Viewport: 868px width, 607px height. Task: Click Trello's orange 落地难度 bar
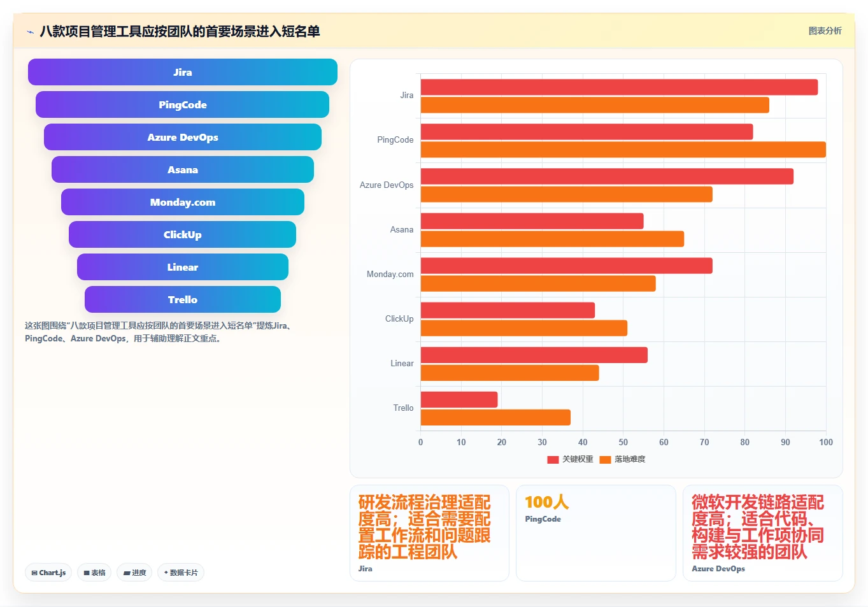click(x=495, y=418)
